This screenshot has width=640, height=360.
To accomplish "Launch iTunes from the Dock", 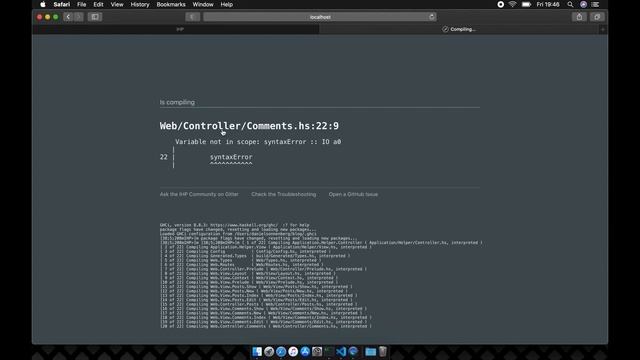I will [293, 351].
